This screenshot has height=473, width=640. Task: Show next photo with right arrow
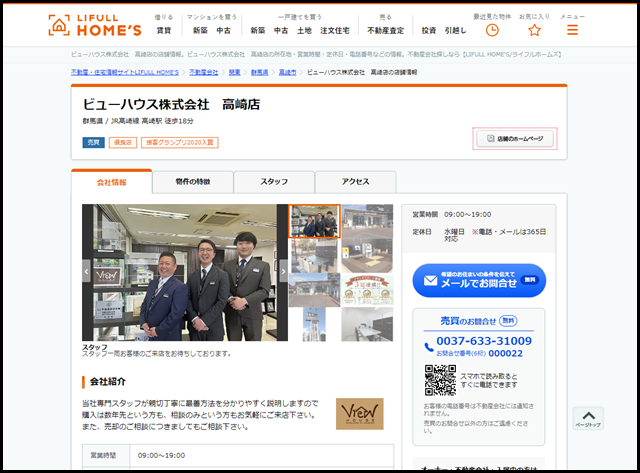pyautogui.click(x=283, y=271)
